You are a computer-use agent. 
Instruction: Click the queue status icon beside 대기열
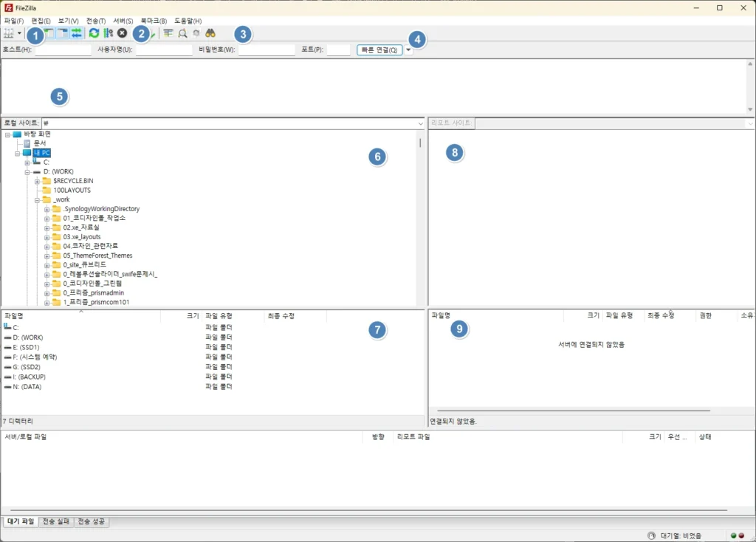tap(651, 536)
